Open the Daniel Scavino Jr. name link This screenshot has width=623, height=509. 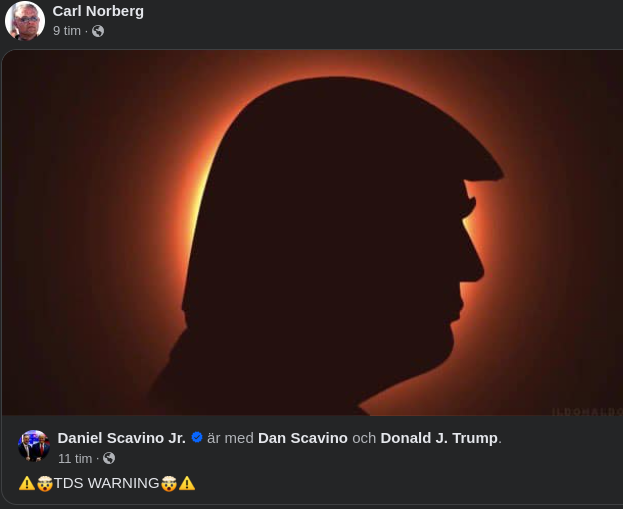[x=122, y=438]
